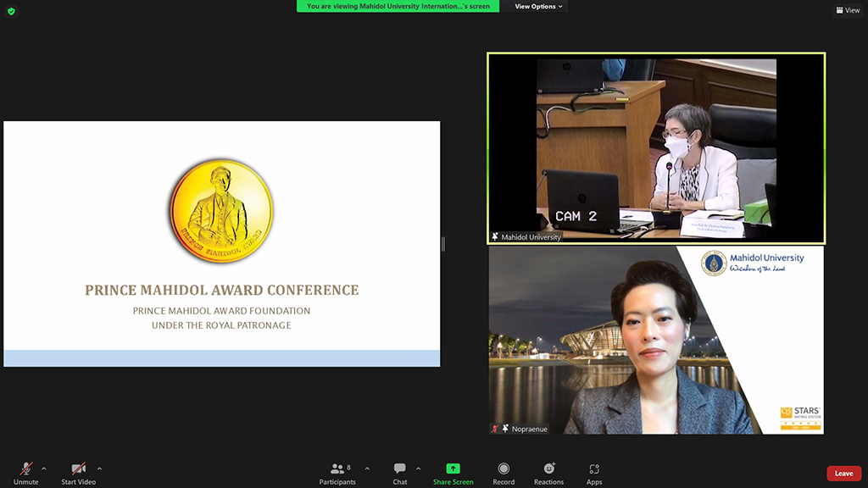The width and height of the screenshot is (868, 488).
Task: Start recording with the Record icon
Action: coord(504,469)
